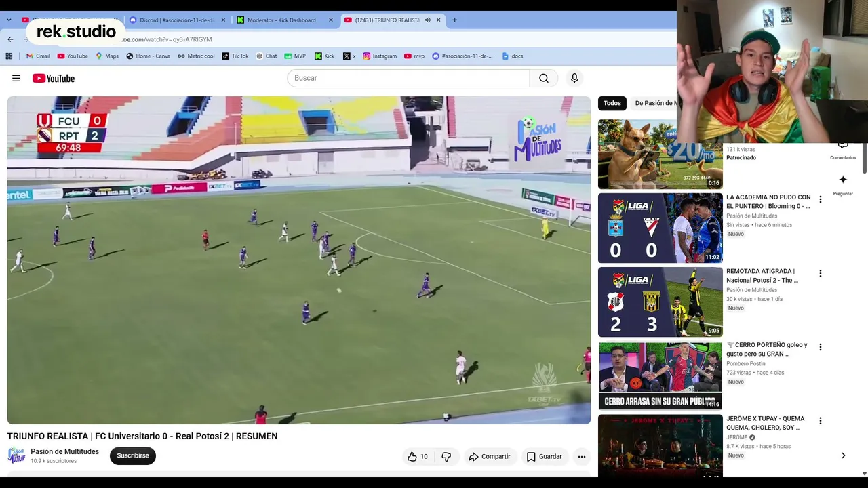Open the Home - Canva bookmark
The height and width of the screenshot is (488, 868).
148,56
